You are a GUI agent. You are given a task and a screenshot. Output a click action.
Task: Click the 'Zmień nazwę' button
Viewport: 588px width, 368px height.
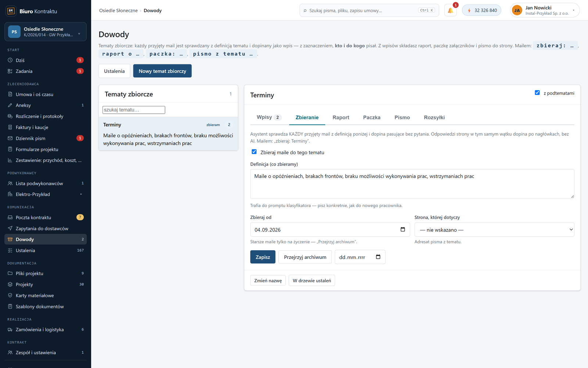pos(268,280)
